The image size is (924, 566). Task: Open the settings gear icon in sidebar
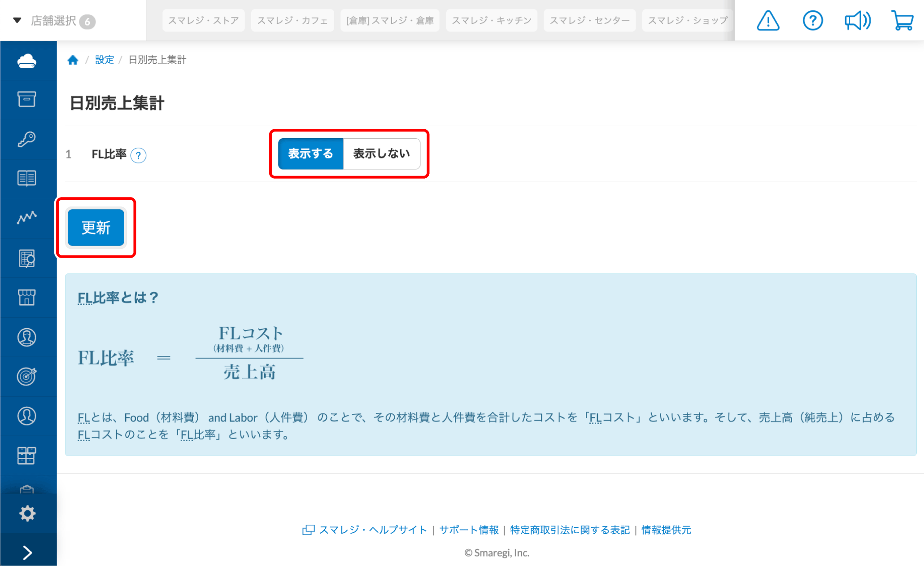27,513
